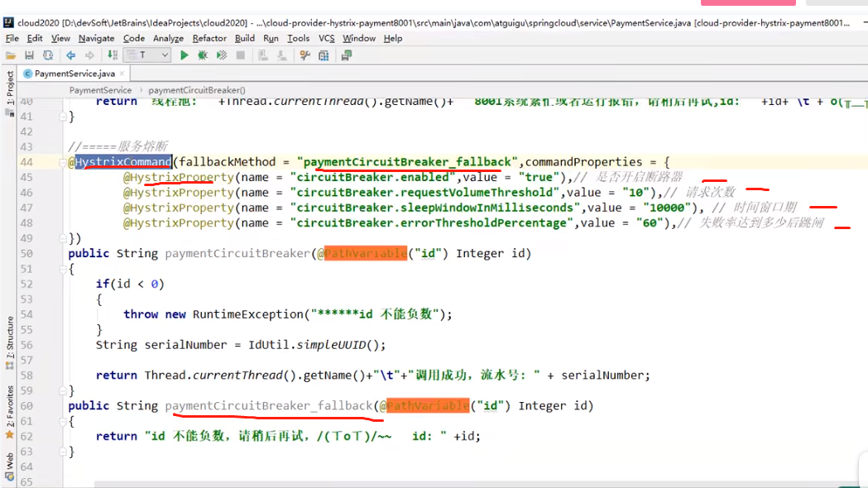The height and width of the screenshot is (488, 868).
Task: Click the Commit VCS icon
Action: [x=282, y=55]
